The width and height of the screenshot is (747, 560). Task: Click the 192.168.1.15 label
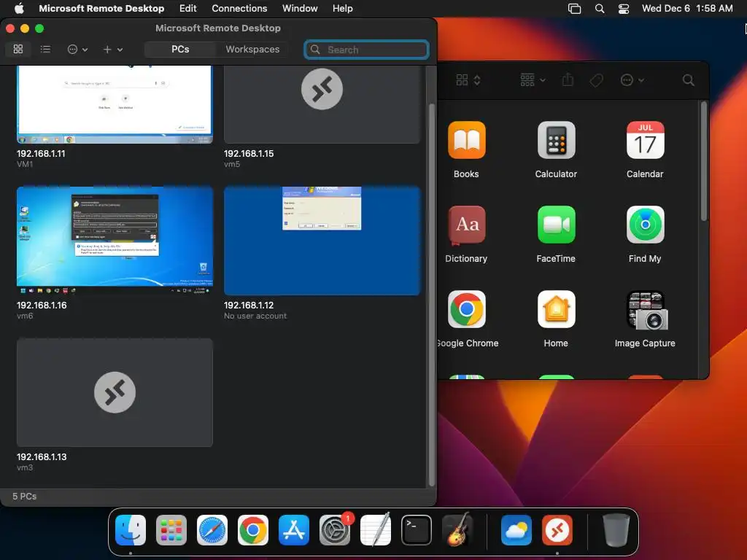tap(249, 153)
